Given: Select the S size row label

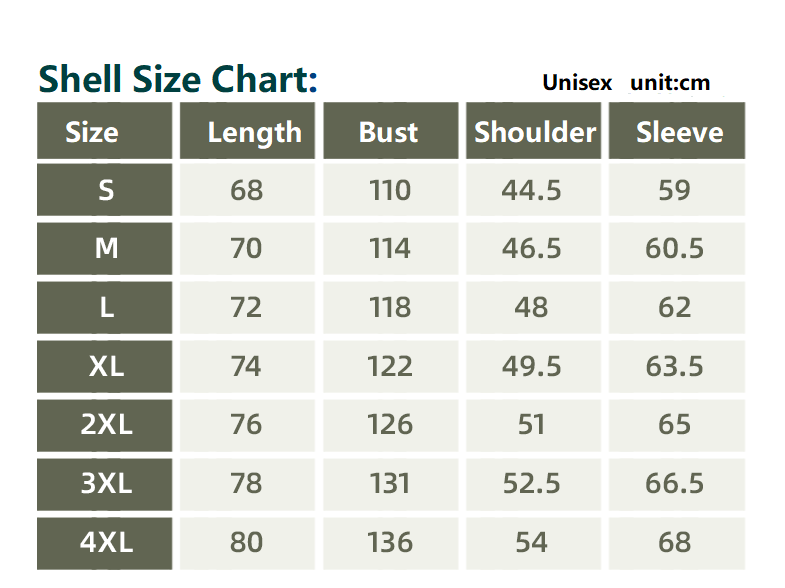Looking at the screenshot, I should (106, 190).
